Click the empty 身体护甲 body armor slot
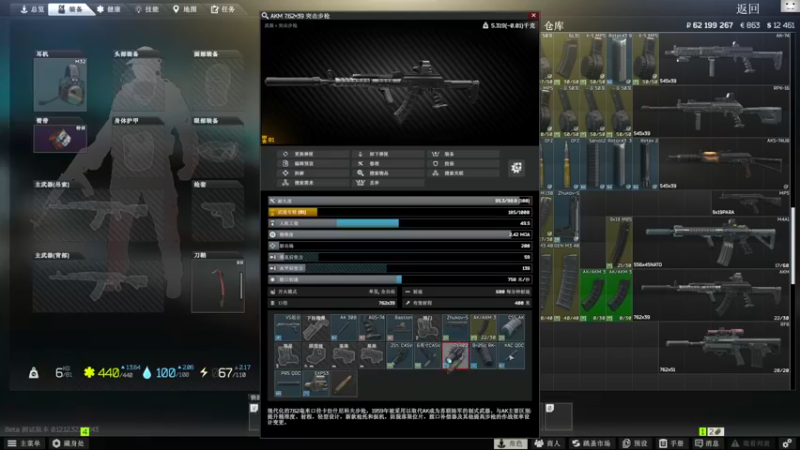 tap(138, 152)
